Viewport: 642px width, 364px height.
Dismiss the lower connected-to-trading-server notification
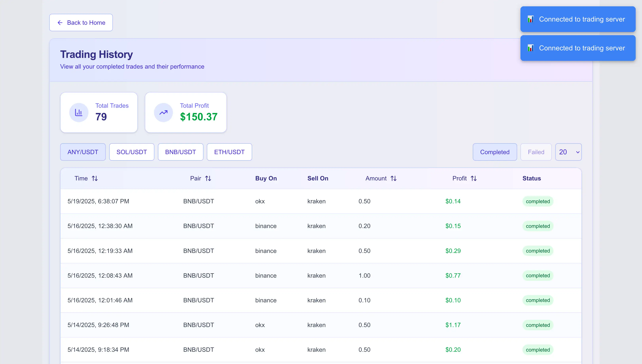(x=578, y=48)
